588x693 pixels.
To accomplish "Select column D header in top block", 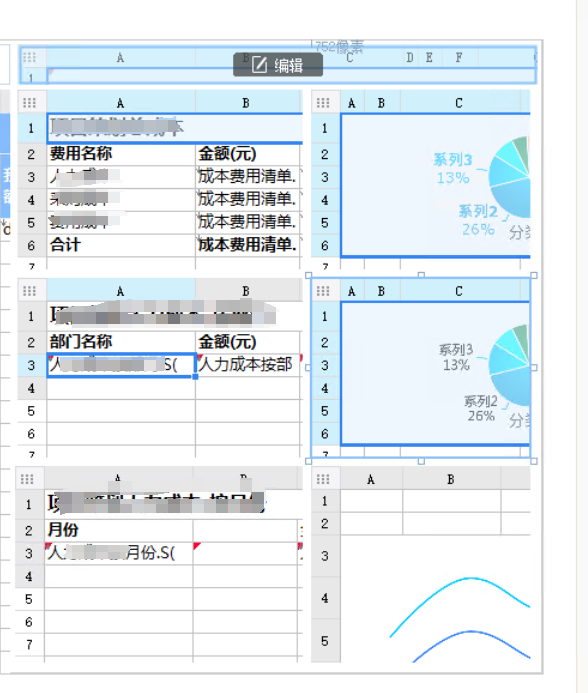I will (410, 58).
